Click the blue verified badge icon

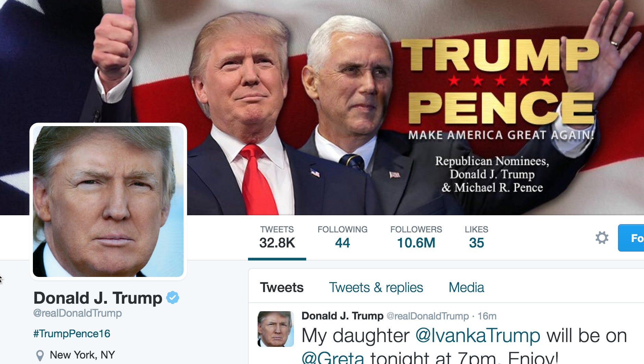click(173, 298)
